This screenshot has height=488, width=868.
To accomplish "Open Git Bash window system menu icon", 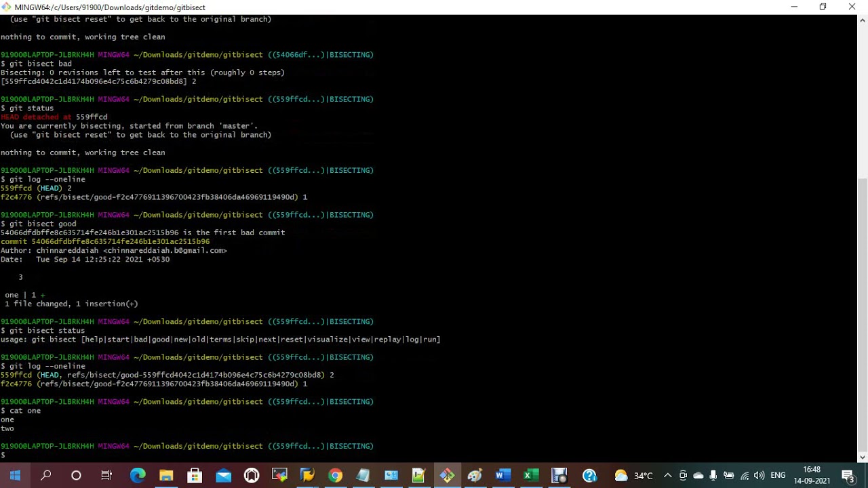I will pyautogui.click(x=7, y=7).
